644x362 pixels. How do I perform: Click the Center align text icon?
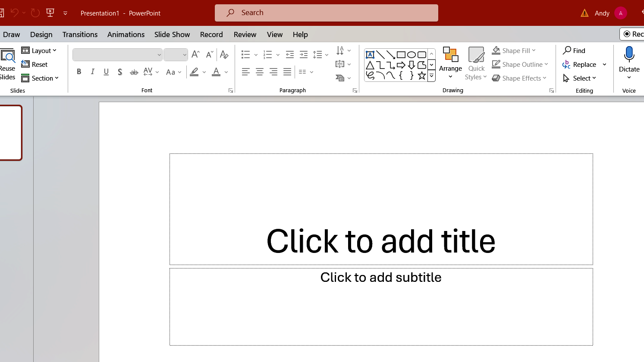(260, 72)
